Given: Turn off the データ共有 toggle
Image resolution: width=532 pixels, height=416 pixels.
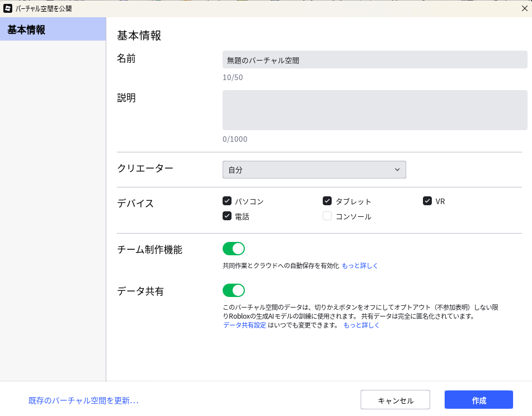Looking at the screenshot, I should click(233, 290).
